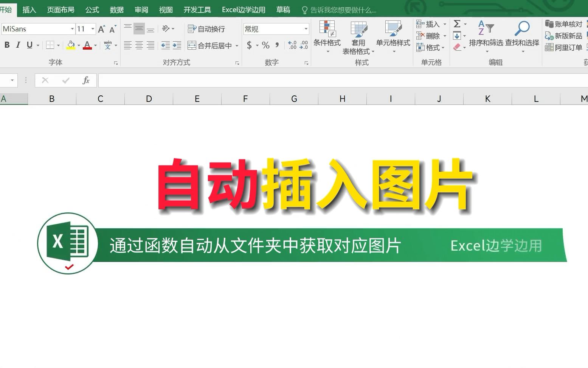
Task: Click the borders icon
Action: 50,45
